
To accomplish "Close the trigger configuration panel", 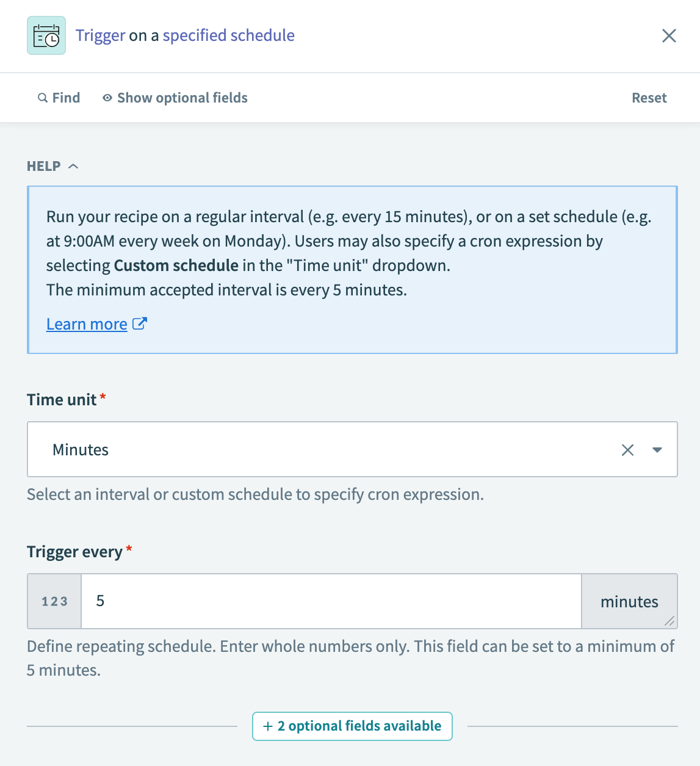I will [x=669, y=35].
